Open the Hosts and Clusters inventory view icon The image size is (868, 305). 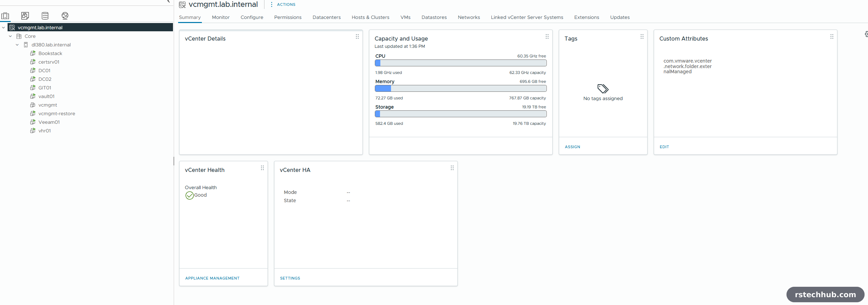6,16
